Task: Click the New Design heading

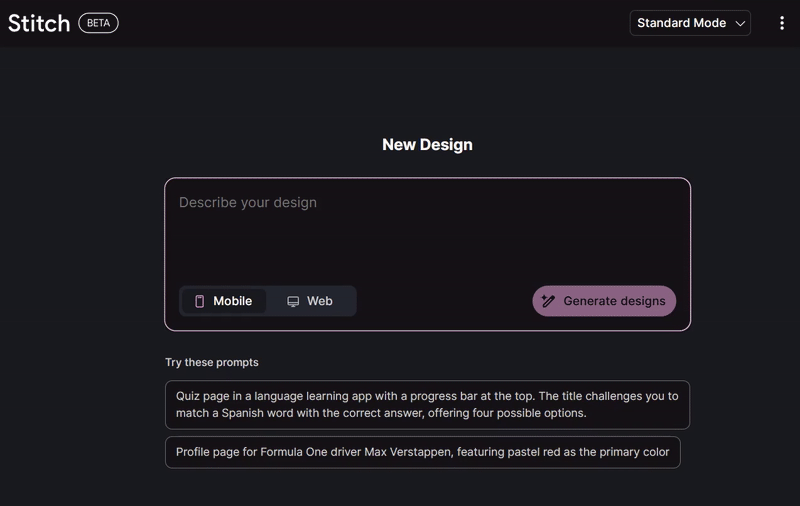Action: tap(428, 144)
